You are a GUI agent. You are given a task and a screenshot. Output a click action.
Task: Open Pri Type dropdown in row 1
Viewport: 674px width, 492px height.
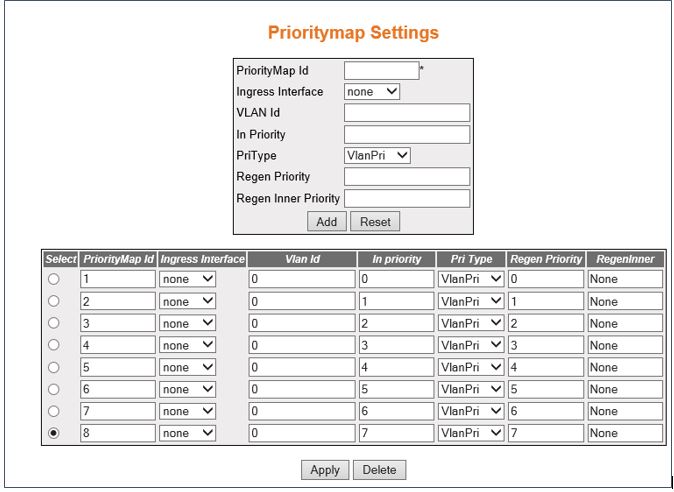(470, 280)
